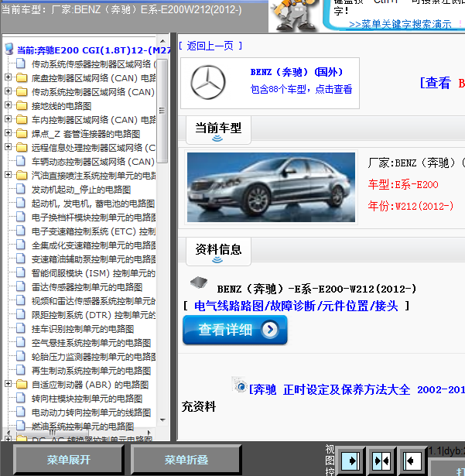Expand 汽油直接喷注系统控制单元 folder
Viewport: 465px width, 476px height.
point(9,175)
